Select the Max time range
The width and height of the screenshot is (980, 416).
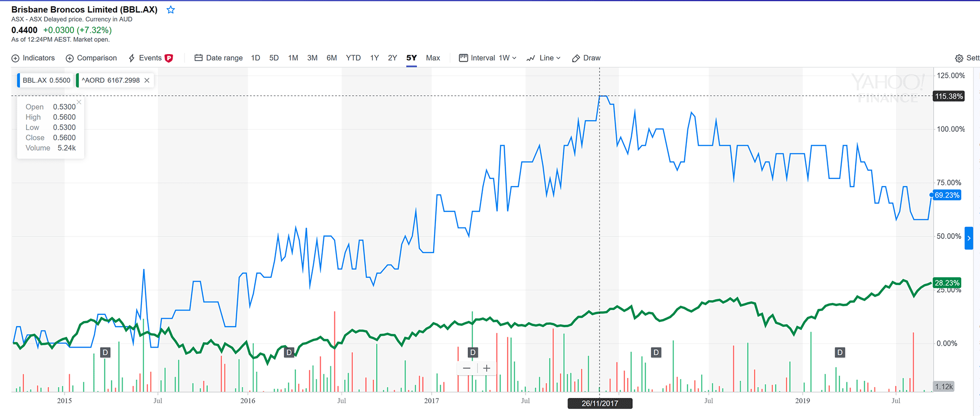(433, 58)
